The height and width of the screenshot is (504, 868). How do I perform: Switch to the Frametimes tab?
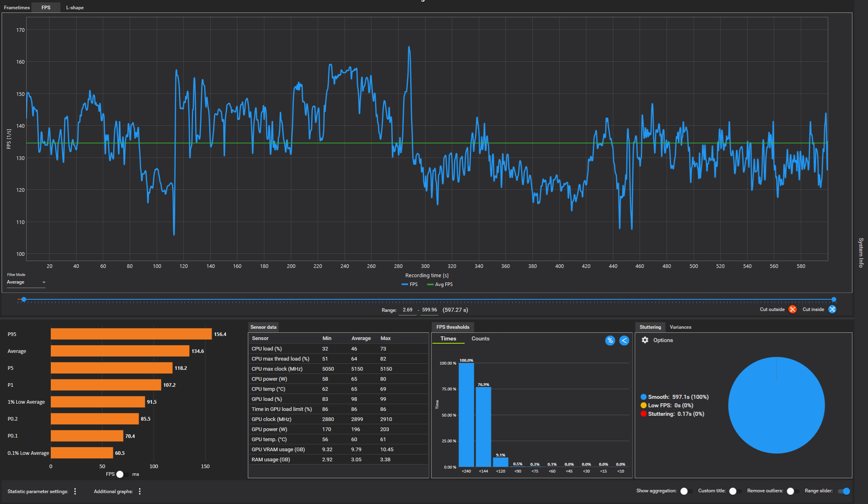point(17,8)
